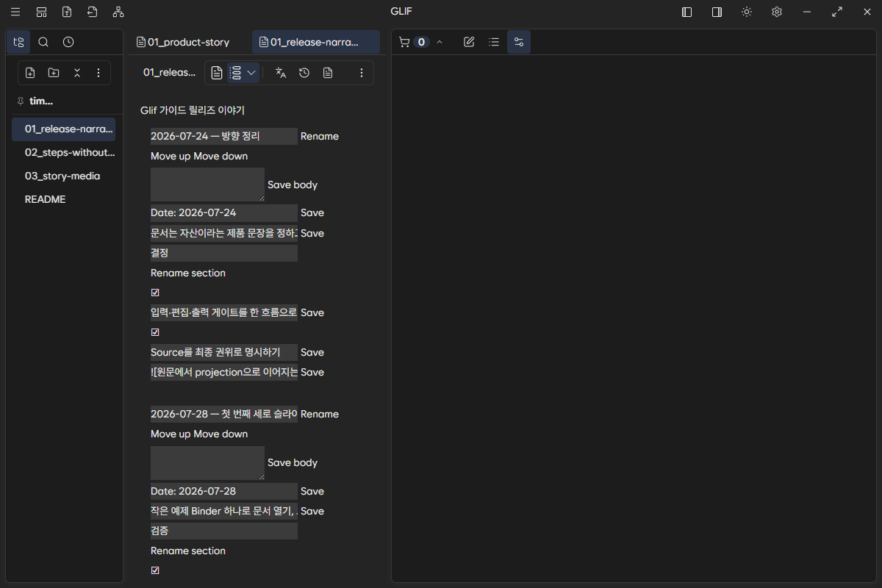Toggle the checkbox below 검증 Rename section

[155, 570]
